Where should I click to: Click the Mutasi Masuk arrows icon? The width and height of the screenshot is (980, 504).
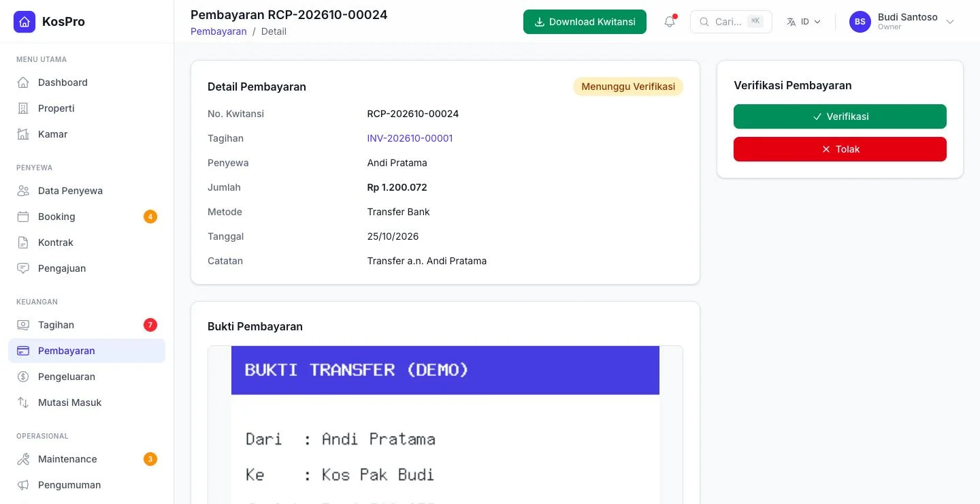(x=23, y=403)
